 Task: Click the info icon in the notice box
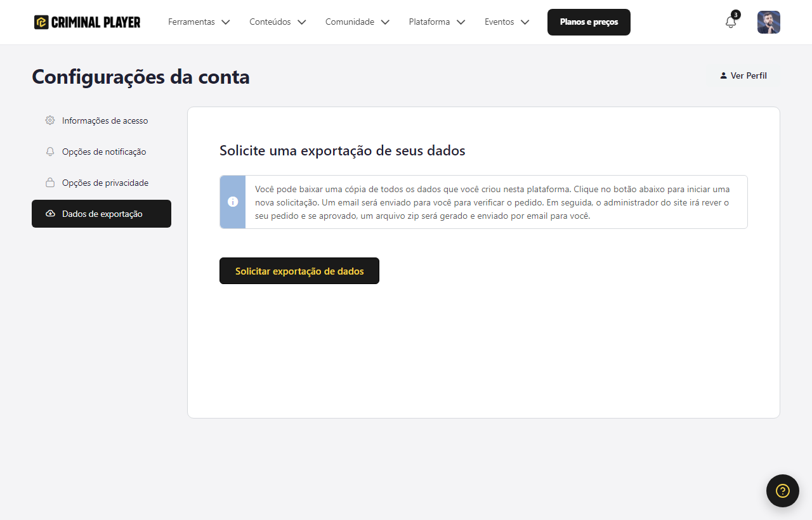(x=233, y=202)
